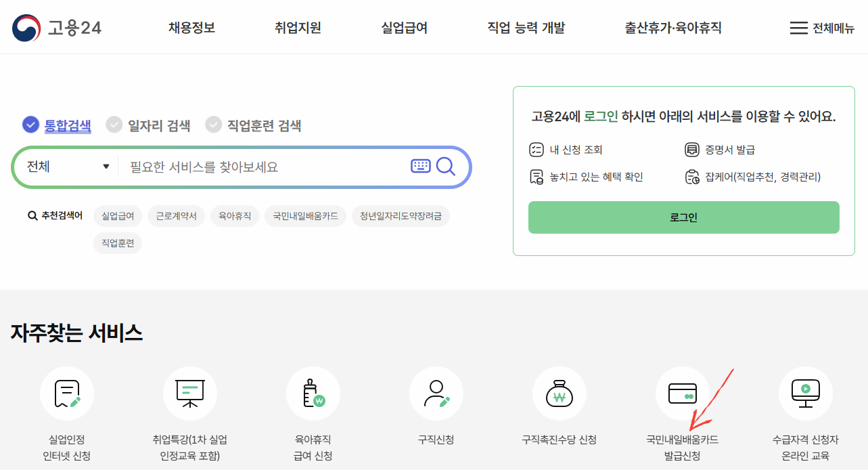
Task: Open the virtual keyboard icon in search bar
Action: (x=420, y=166)
